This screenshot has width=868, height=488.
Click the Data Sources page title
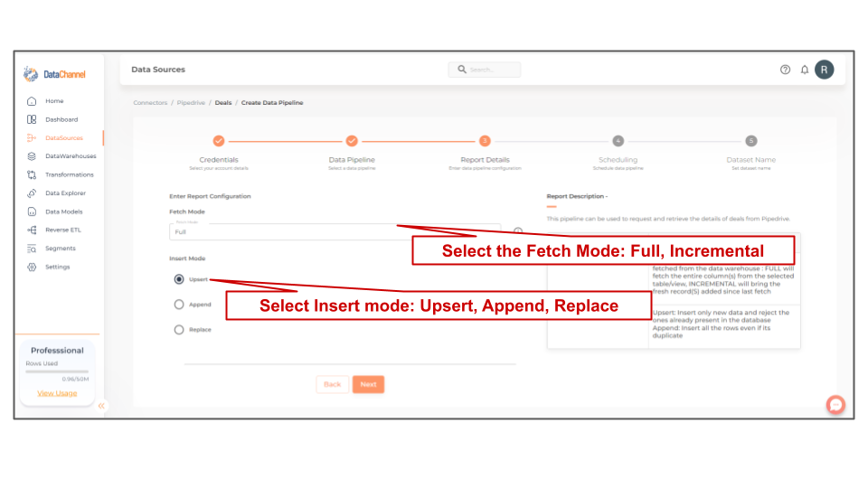(158, 70)
